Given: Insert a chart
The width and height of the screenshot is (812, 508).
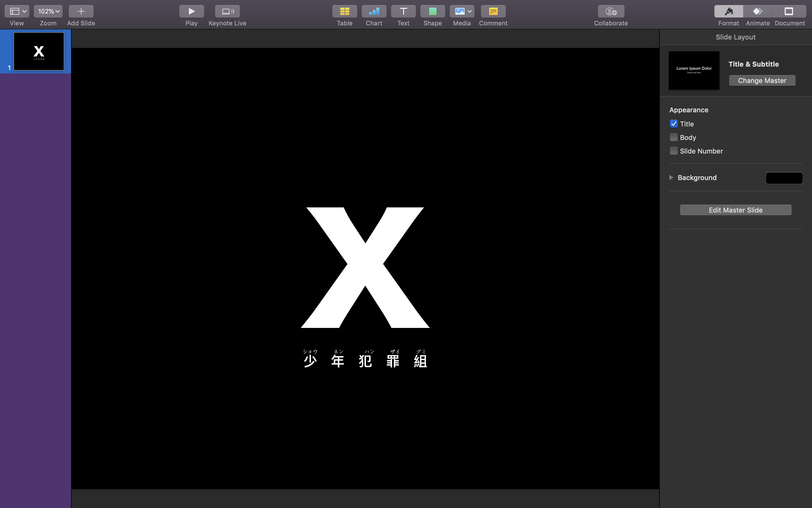Looking at the screenshot, I should (374, 11).
